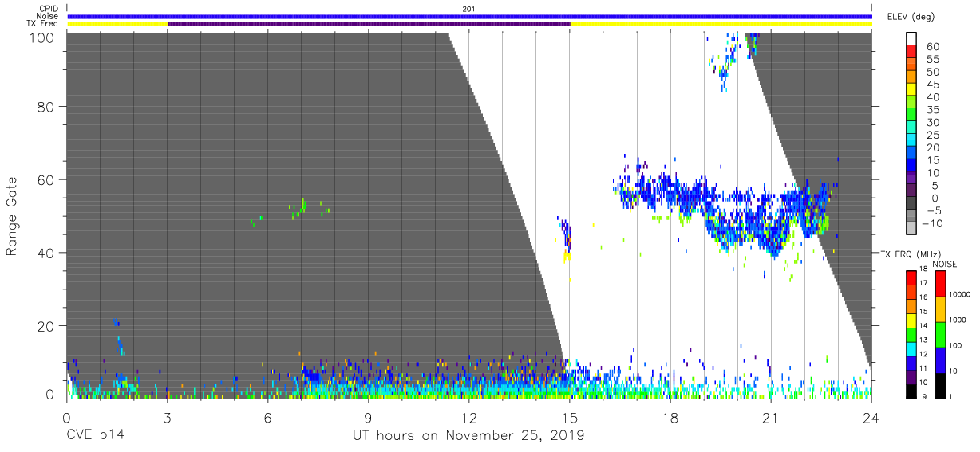Select the 1000 tick on the NOISE colorbar
This screenshot has width=980, height=452.
point(957,320)
